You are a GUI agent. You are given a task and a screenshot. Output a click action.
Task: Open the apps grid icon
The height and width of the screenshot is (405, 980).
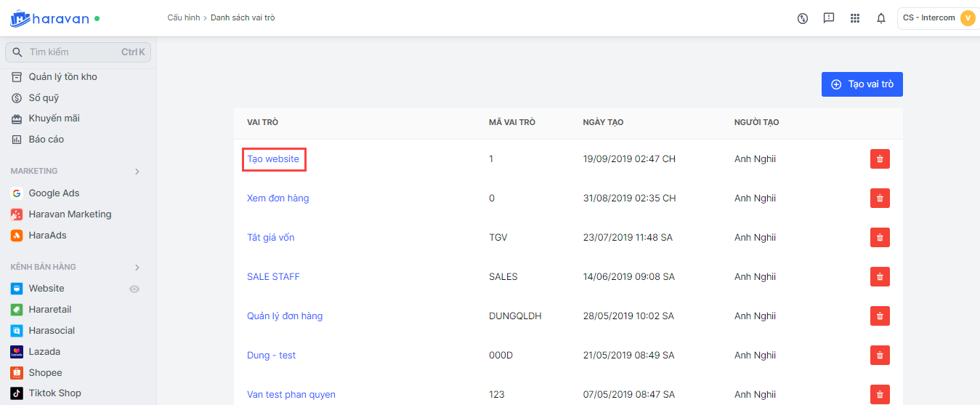[855, 18]
